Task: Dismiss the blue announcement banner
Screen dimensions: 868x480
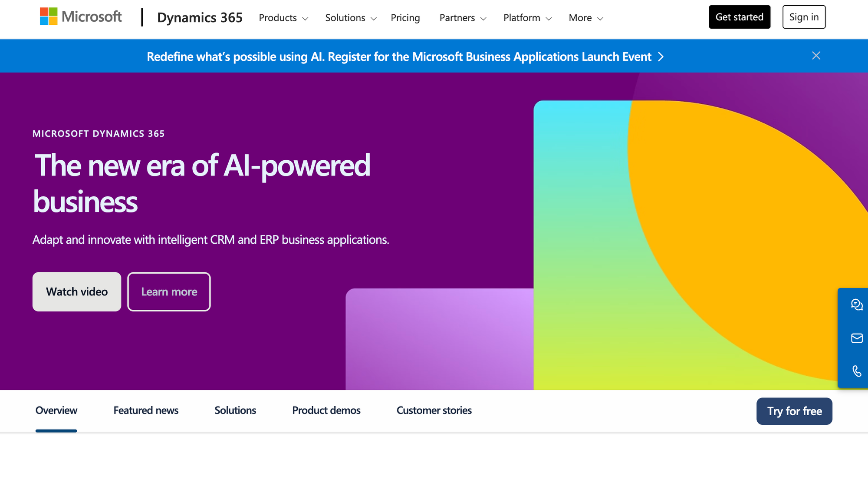Action: (816, 56)
